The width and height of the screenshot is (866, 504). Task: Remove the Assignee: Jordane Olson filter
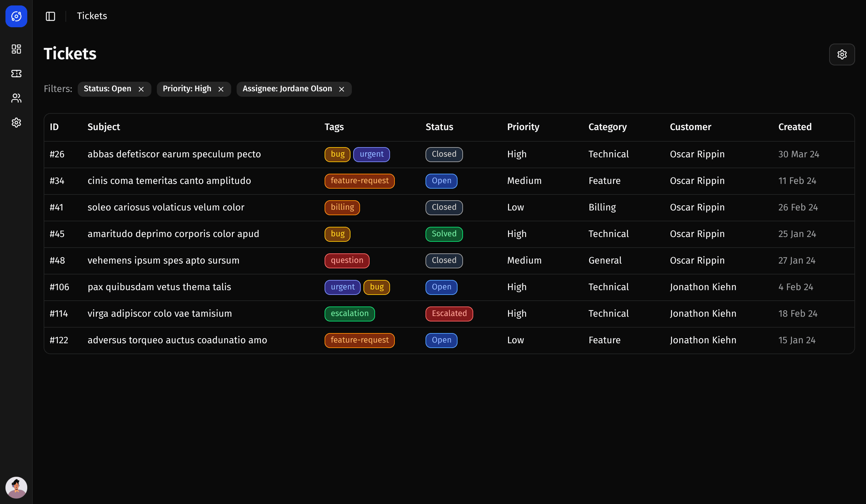342,89
